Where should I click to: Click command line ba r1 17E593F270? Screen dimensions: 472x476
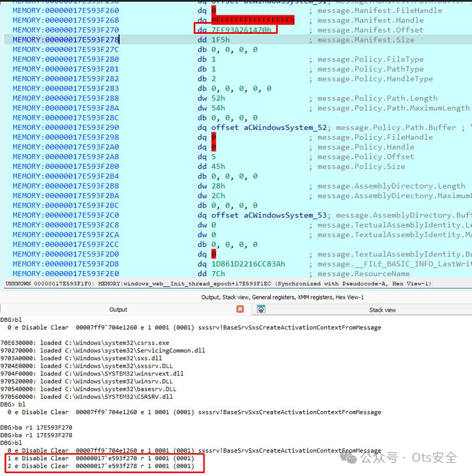[37, 427]
